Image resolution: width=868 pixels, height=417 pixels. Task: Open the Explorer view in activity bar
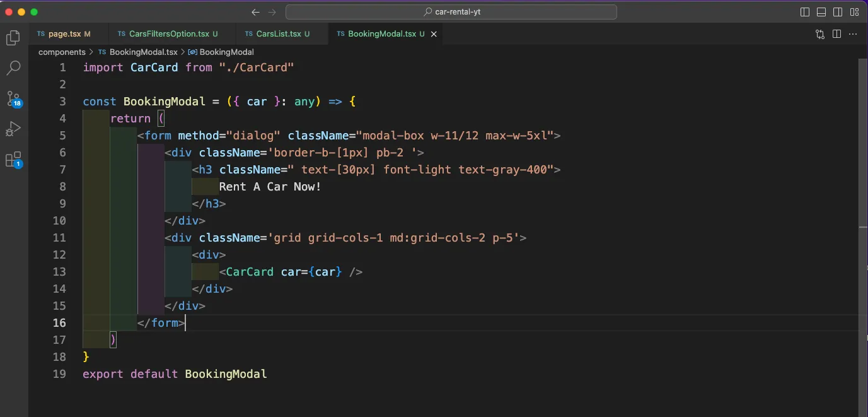13,38
